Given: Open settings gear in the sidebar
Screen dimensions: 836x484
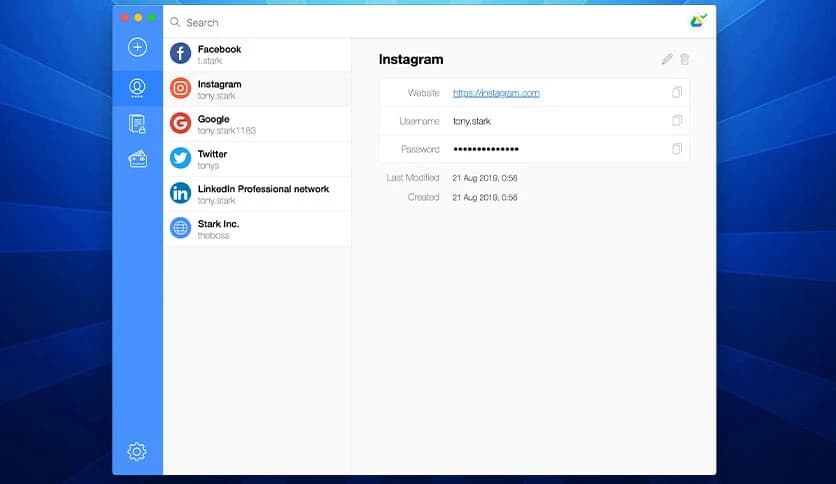Looking at the screenshot, I should click(136, 451).
